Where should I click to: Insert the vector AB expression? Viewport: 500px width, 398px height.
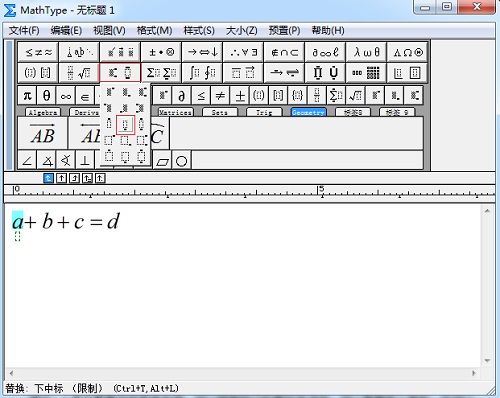coord(43,133)
